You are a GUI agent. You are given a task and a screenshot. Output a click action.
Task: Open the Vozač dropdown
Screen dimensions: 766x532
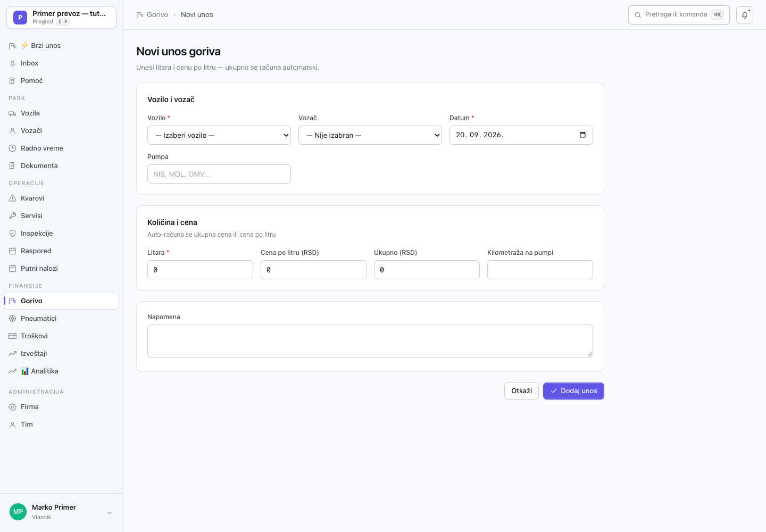(370, 135)
